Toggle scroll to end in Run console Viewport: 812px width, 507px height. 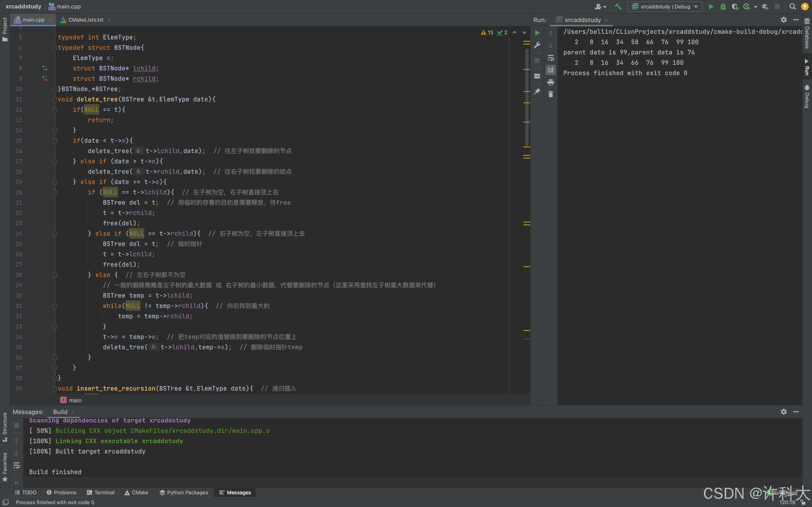tap(551, 70)
